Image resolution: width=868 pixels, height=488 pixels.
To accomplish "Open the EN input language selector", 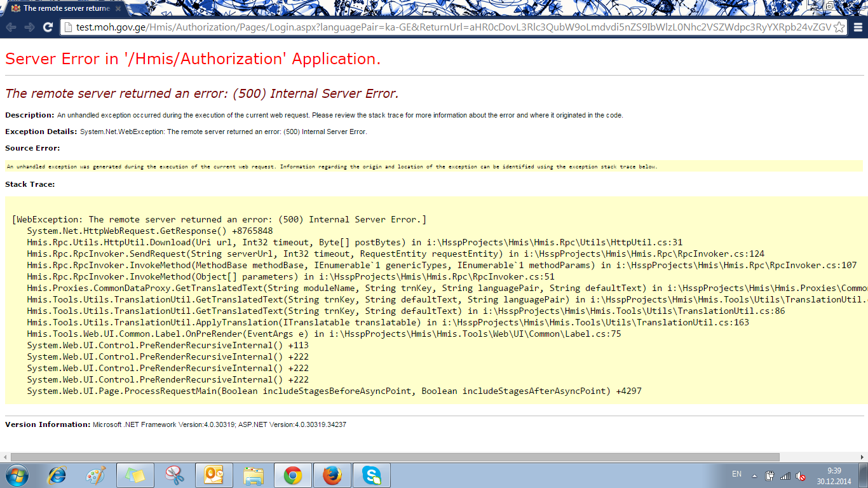I will 736,474.
